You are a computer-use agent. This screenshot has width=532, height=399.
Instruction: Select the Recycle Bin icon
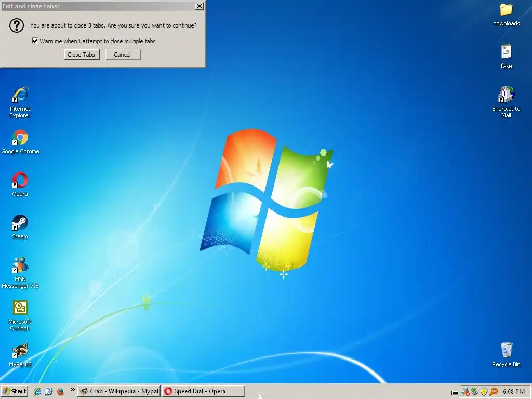click(506, 355)
